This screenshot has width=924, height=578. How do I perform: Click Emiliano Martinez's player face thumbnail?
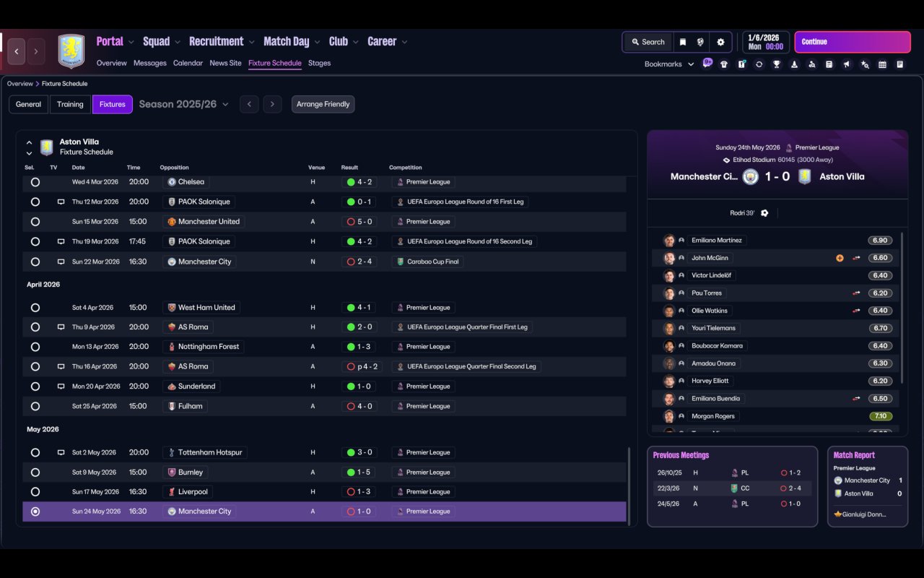[x=669, y=241]
